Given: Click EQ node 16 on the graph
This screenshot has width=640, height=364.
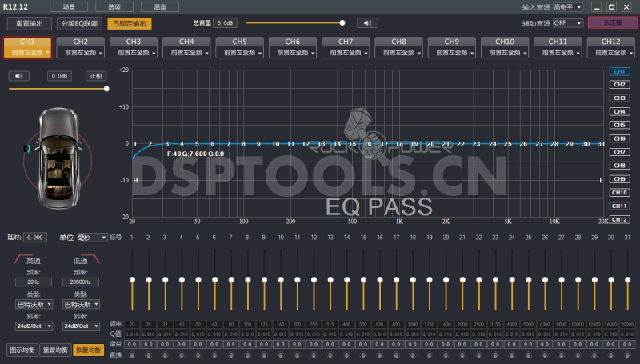Looking at the screenshot, I should coord(368,144).
